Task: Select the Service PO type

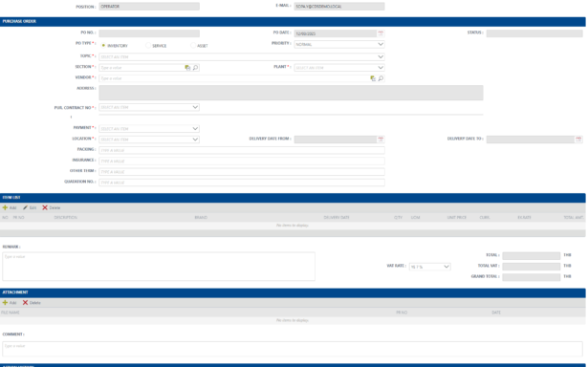Action: (x=148, y=45)
